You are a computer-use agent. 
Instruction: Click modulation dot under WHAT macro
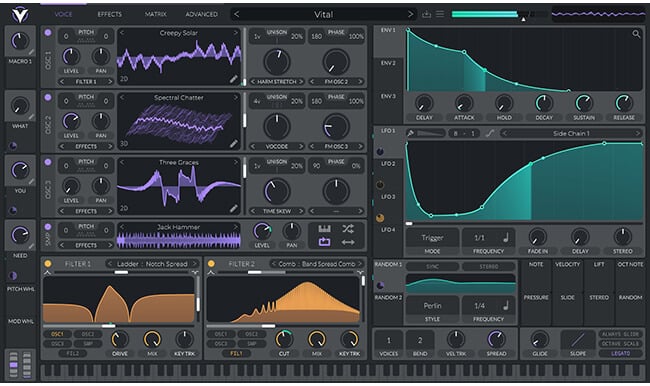13,146
